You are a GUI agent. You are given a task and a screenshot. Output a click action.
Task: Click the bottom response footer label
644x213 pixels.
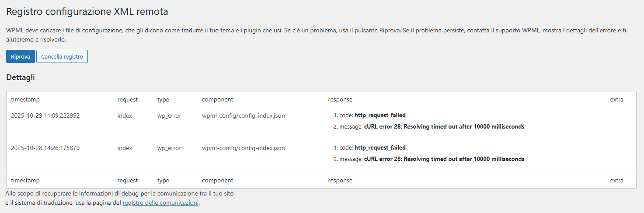[340, 180]
